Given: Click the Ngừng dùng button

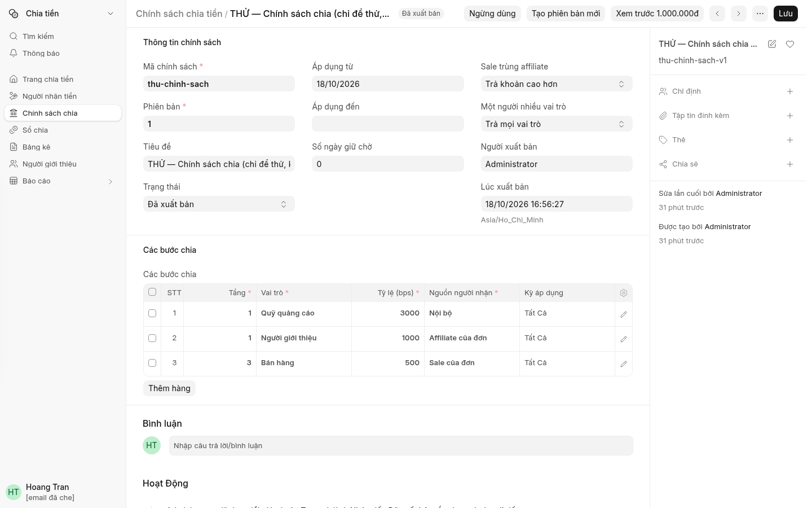Looking at the screenshot, I should (x=492, y=14).
